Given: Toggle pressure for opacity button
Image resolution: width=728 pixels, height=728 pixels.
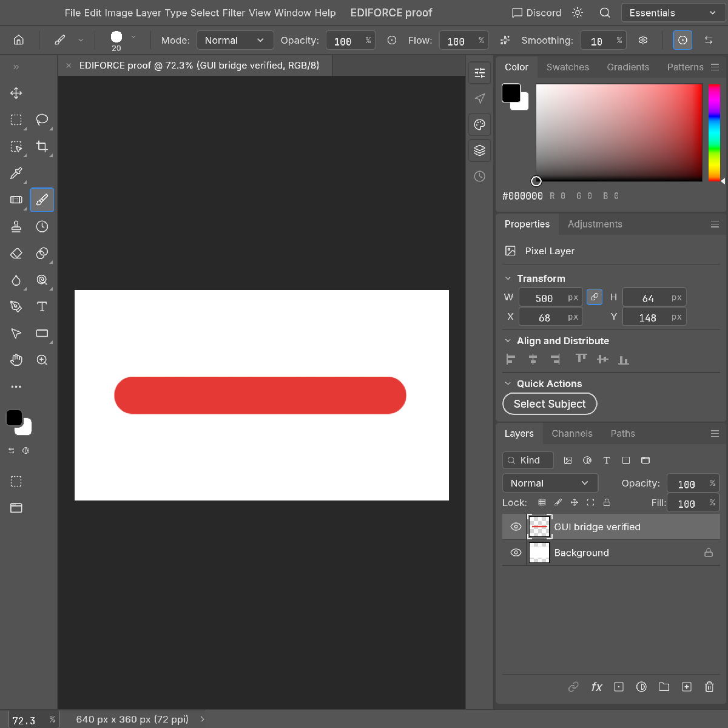Looking at the screenshot, I should pyautogui.click(x=392, y=40).
